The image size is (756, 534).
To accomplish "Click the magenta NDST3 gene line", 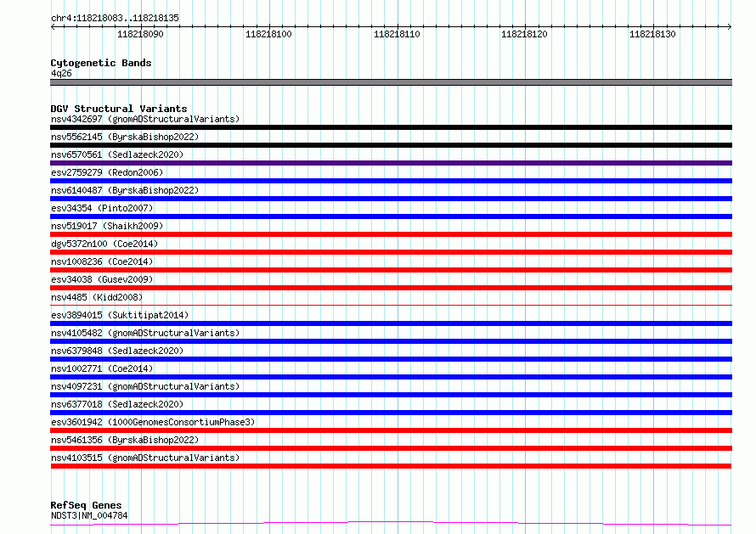I will pyautogui.click(x=391, y=524).
